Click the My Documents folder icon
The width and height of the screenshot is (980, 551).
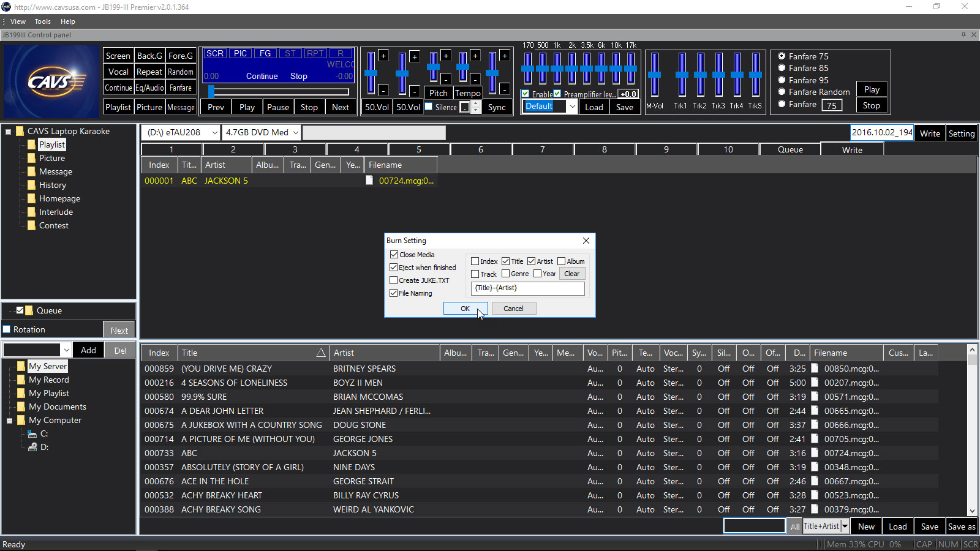pyautogui.click(x=21, y=407)
